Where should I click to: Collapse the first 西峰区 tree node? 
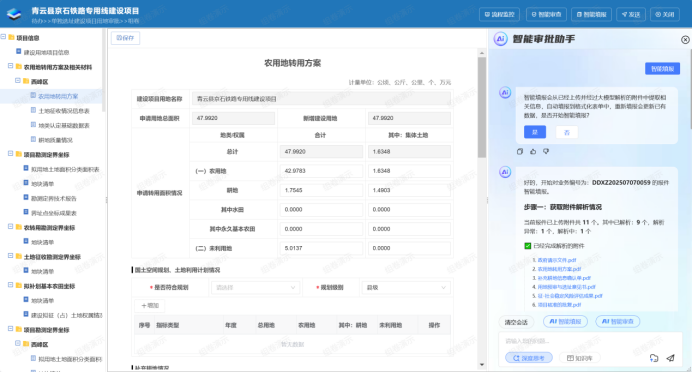coord(18,81)
